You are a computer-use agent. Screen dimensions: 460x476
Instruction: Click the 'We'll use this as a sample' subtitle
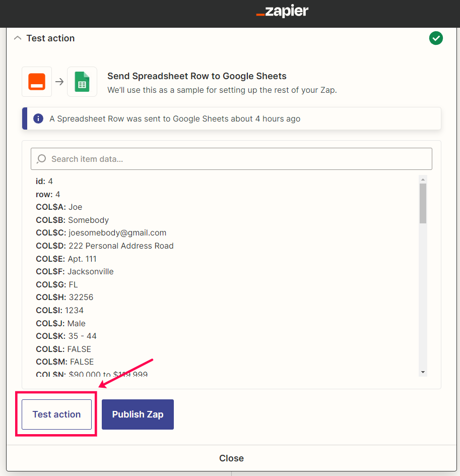(x=222, y=90)
